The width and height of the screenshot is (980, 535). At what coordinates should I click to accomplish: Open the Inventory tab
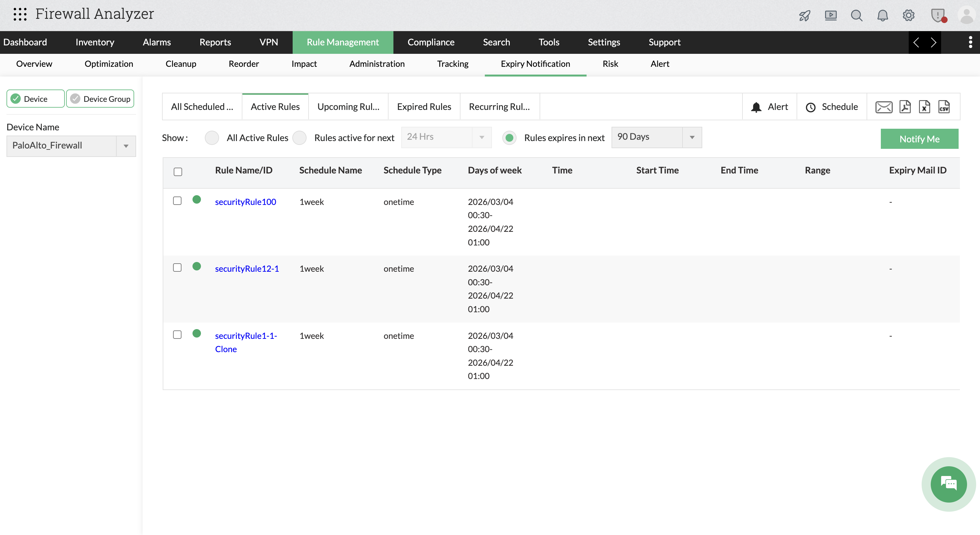(x=95, y=42)
